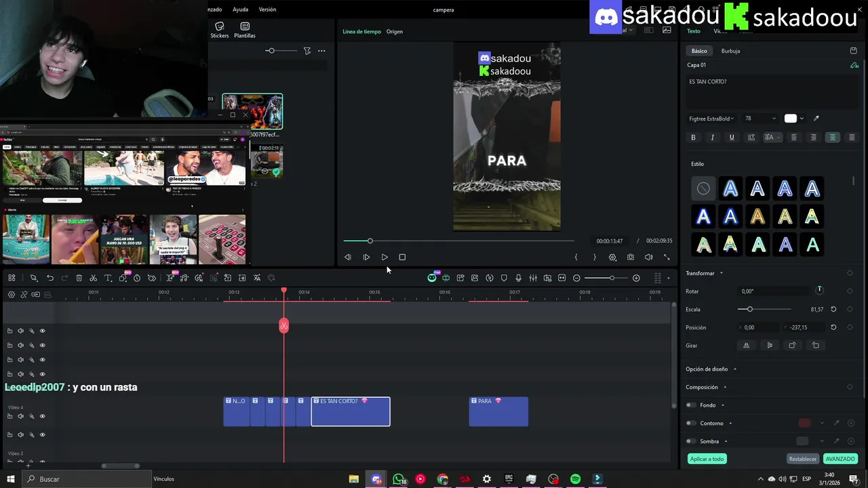Click the undo arrow in timeline toolbar
Image resolution: width=868 pixels, height=488 pixels.
50,278
